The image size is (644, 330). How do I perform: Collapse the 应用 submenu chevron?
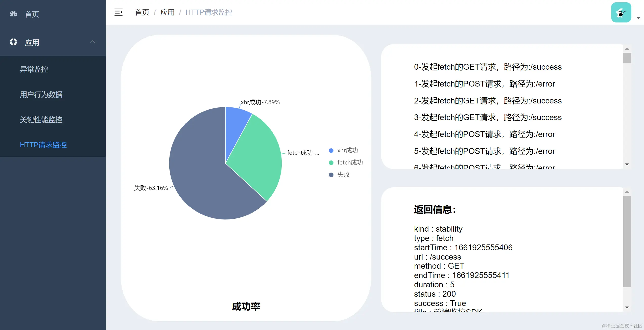[x=93, y=42]
